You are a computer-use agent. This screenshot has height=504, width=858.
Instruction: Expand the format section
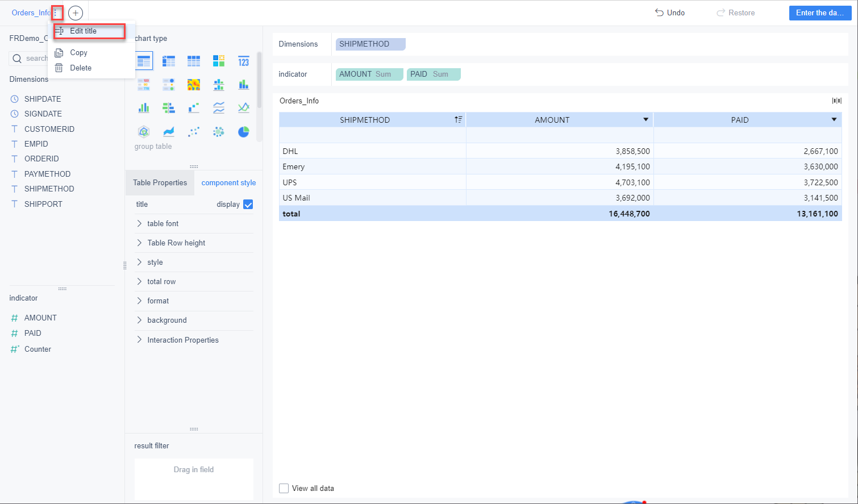coord(194,301)
